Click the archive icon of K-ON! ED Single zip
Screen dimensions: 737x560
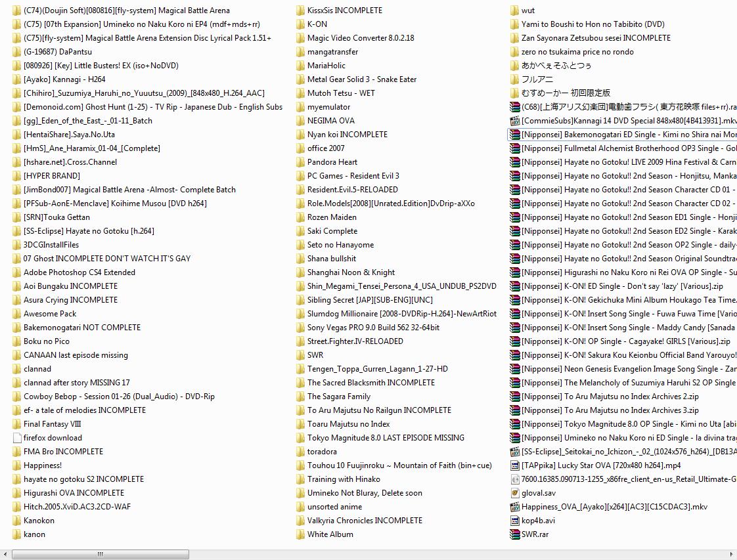point(515,286)
